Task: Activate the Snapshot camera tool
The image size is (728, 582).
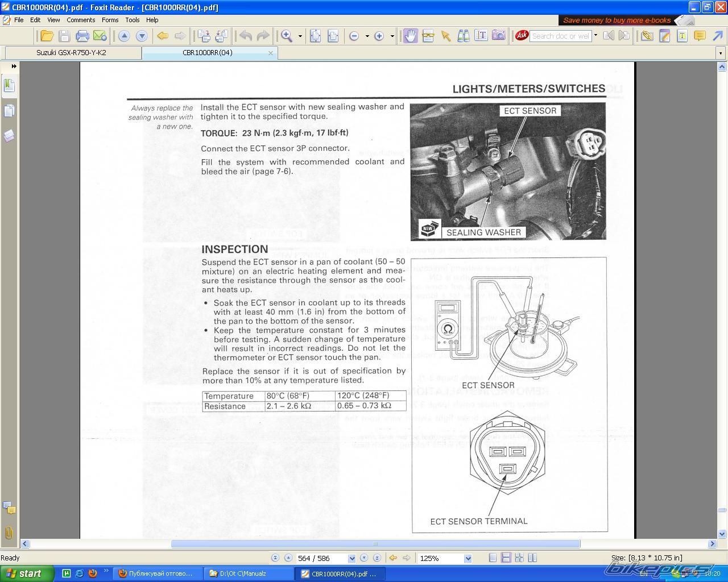Action: [x=498, y=36]
